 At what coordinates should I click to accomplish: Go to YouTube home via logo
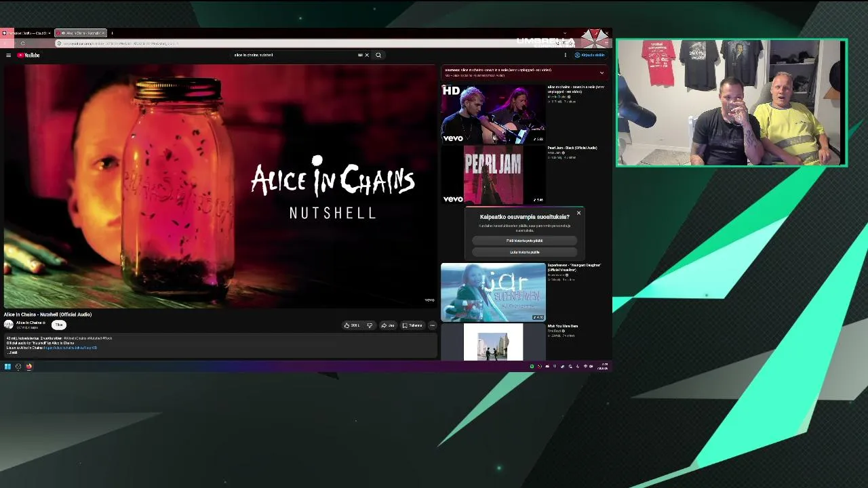click(28, 55)
